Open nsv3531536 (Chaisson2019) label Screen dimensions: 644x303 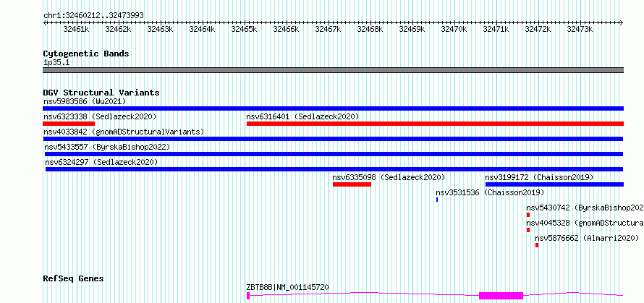coord(490,192)
